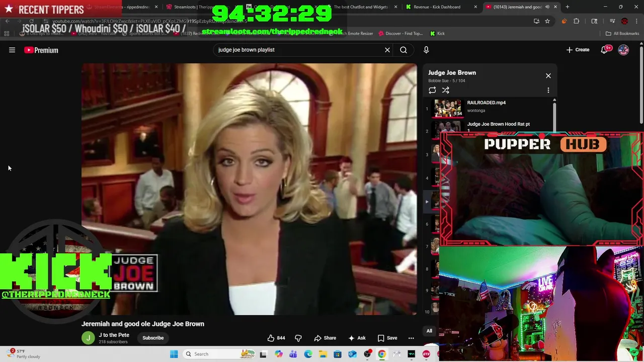This screenshot has height=362, width=644.
Task: Dislike the video
Action: (298, 338)
